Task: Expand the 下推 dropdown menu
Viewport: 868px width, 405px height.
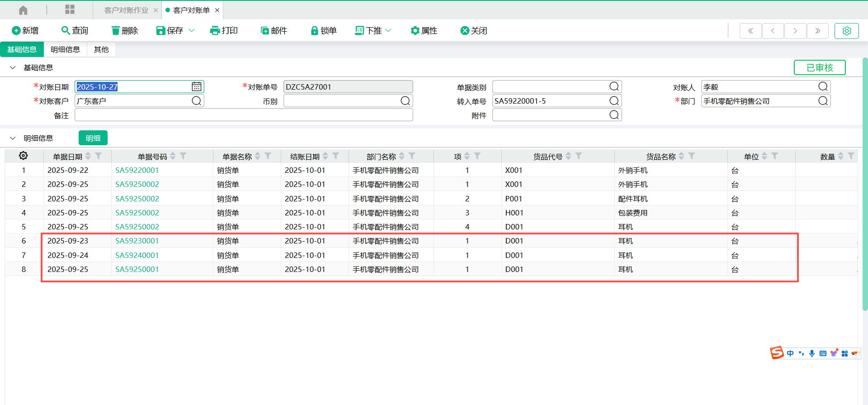Action: [388, 30]
